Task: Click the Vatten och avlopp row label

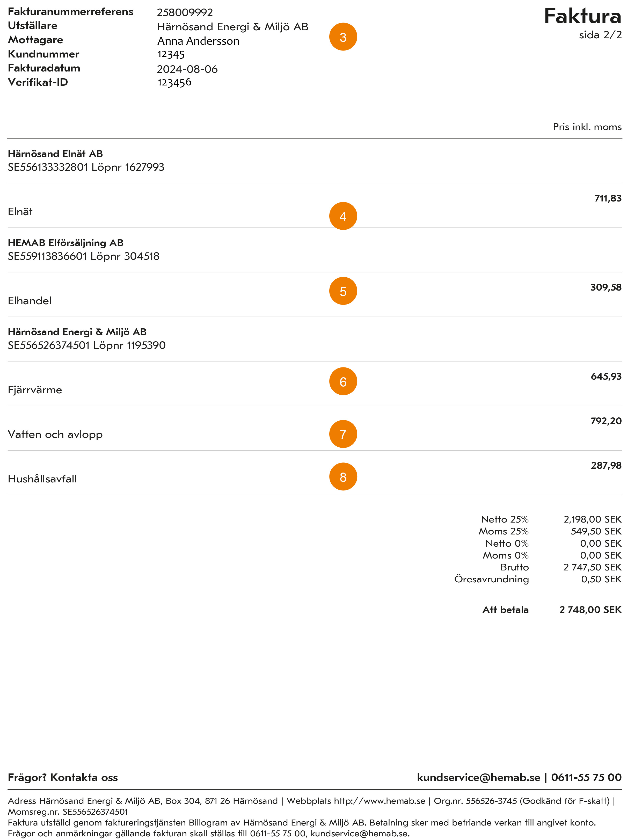Action: tap(55, 435)
